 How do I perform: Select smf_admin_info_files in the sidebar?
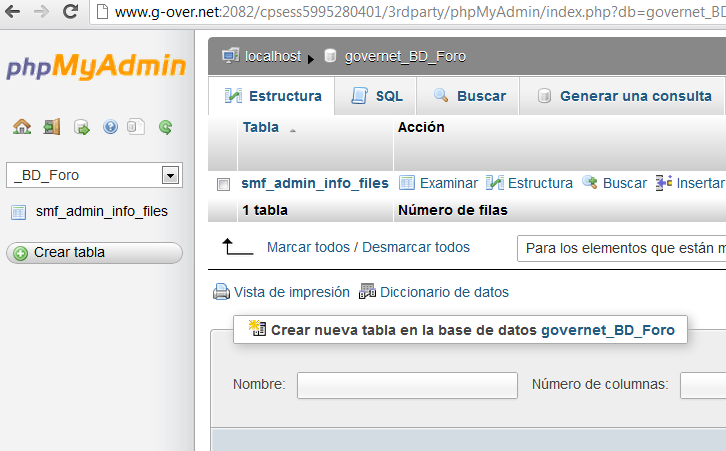102,211
